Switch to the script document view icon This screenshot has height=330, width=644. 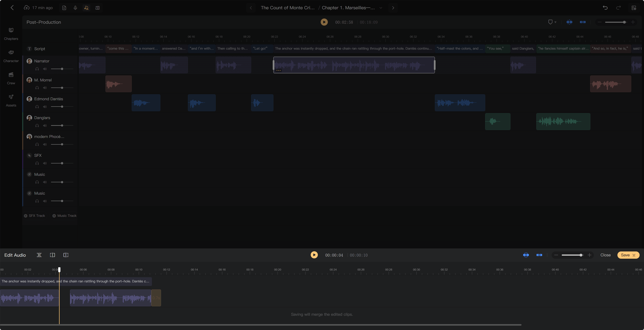64,8
